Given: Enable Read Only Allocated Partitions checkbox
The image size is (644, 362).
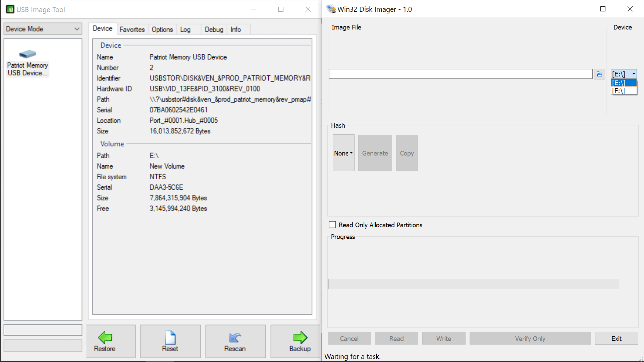Looking at the screenshot, I should [x=332, y=225].
